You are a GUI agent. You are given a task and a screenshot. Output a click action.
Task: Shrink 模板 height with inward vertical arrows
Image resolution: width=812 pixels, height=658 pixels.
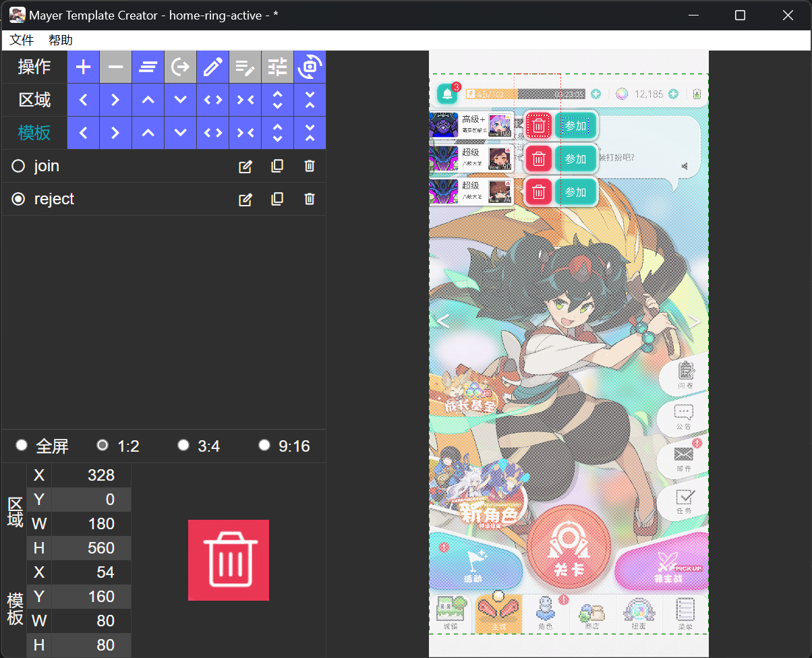310,133
